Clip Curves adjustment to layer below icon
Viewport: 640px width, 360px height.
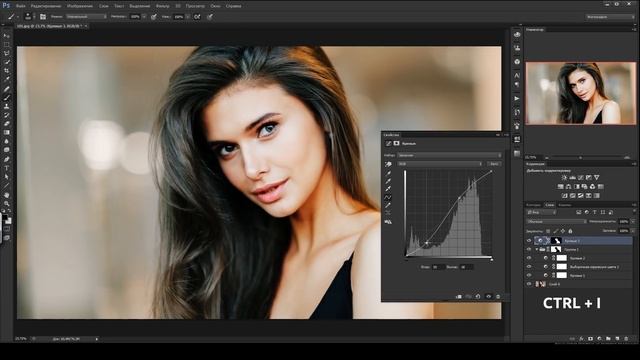click(x=459, y=296)
